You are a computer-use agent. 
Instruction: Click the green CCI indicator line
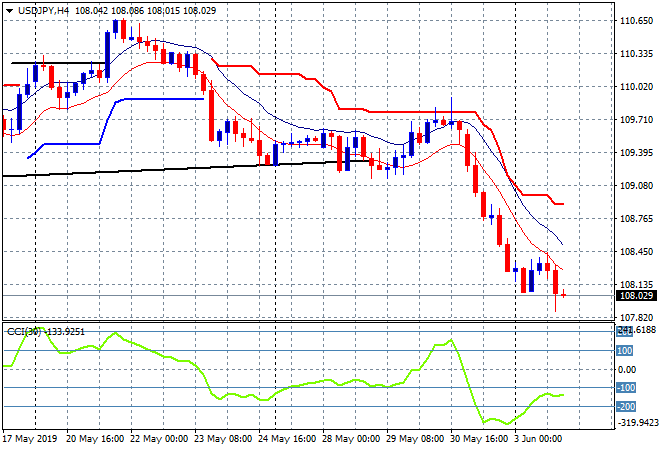[x=300, y=386]
